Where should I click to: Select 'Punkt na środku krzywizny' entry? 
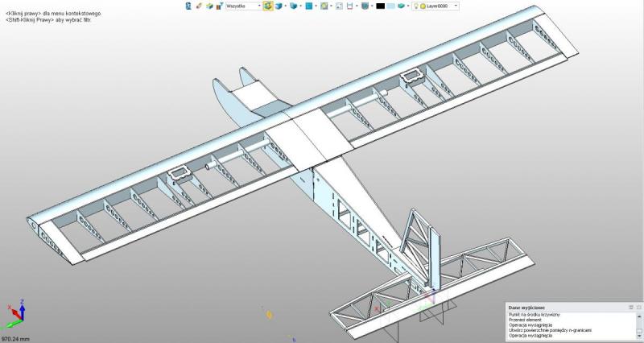click(x=535, y=315)
